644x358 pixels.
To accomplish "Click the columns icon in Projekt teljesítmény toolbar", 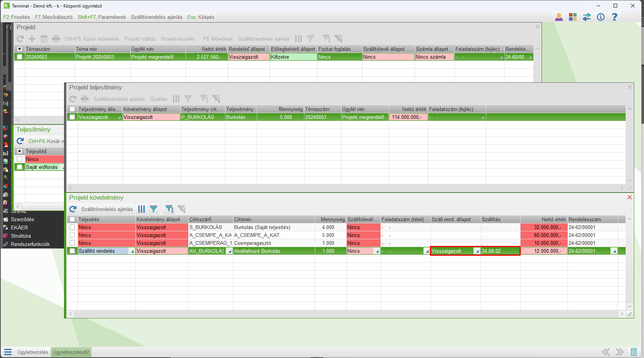I will coord(176,99).
